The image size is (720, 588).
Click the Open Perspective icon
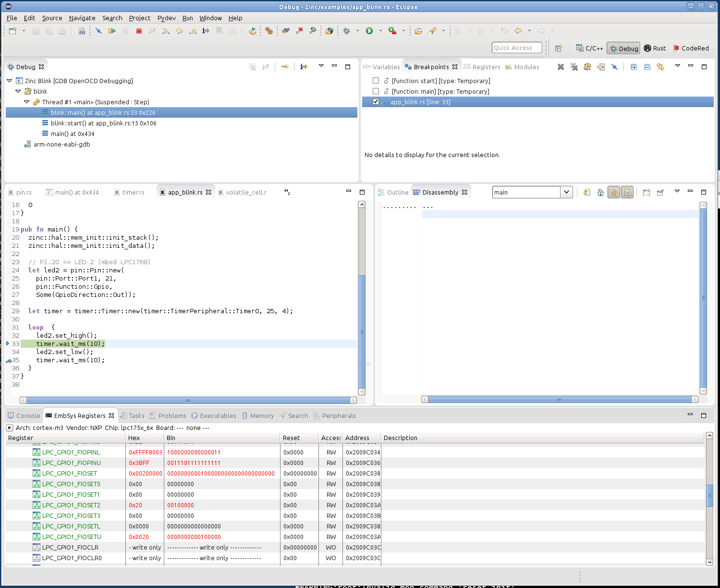(x=558, y=48)
